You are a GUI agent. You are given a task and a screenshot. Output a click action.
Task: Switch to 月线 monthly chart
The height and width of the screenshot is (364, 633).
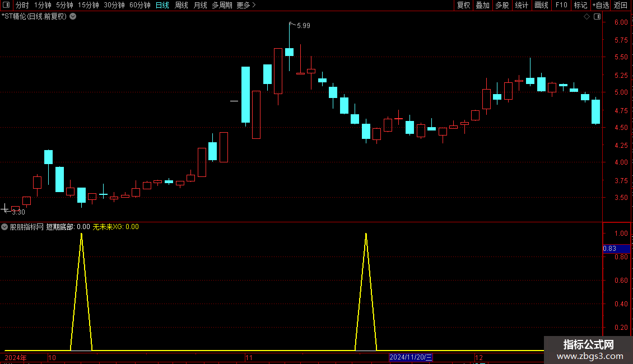(x=200, y=5)
